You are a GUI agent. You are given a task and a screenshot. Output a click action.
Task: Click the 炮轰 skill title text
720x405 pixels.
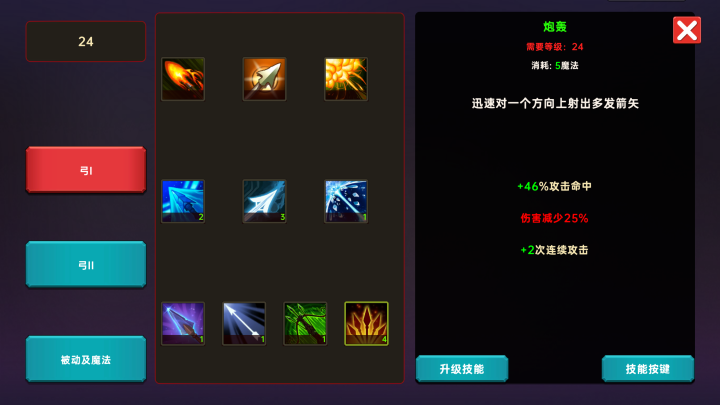coord(555,27)
